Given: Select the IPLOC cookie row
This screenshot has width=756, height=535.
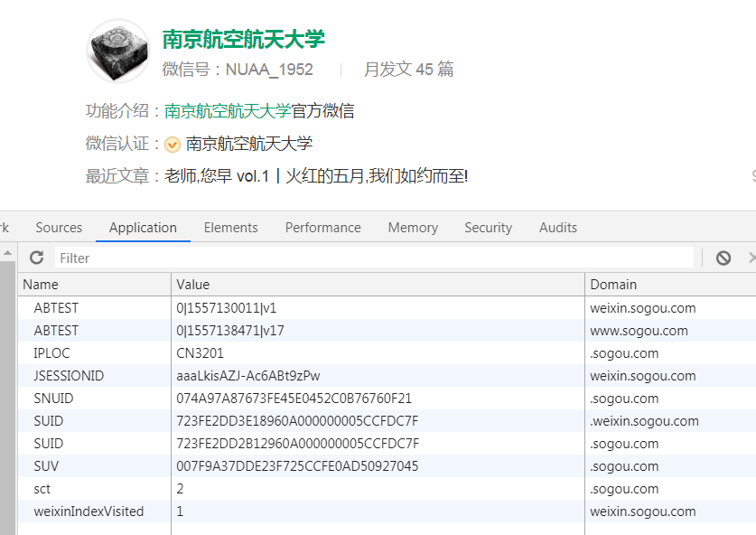Looking at the screenshot, I should coord(387,353).
